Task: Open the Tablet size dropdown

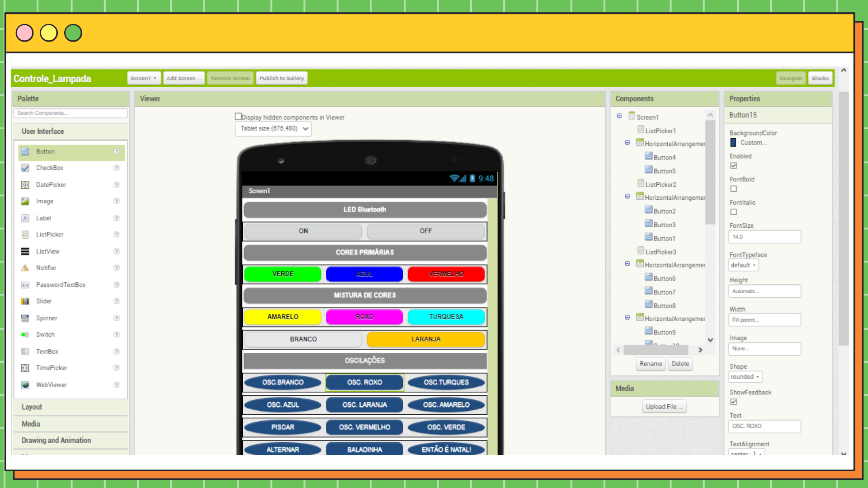Action: click(273, 129)
